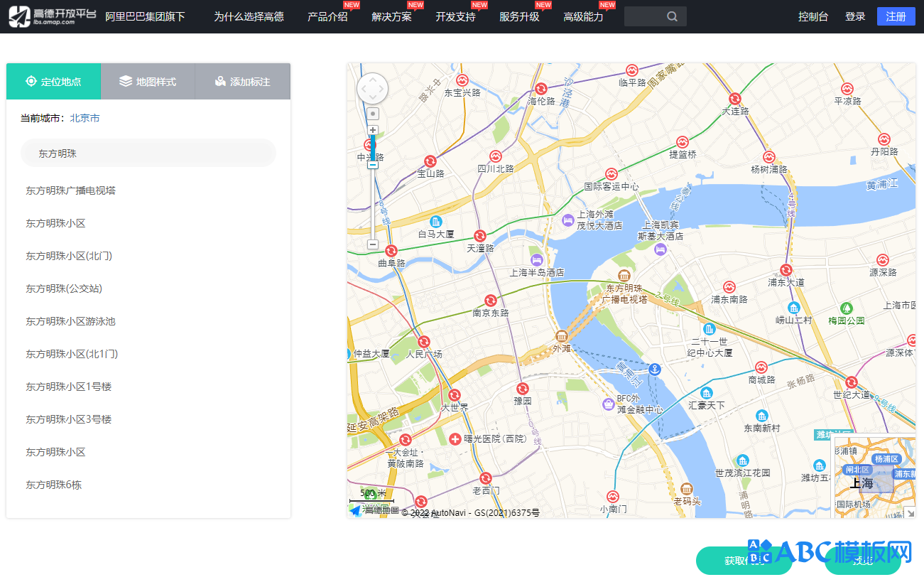Image resolution: width=924 pixels, height=582 pixels.
Task: Click the 商城路 metro station icon
Action: [761, 367]
